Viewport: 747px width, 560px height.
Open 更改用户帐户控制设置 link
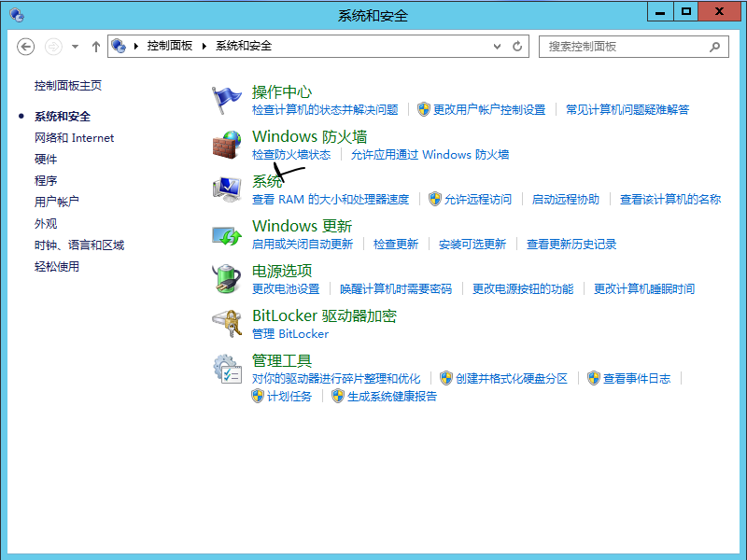(x=488, y=110)
